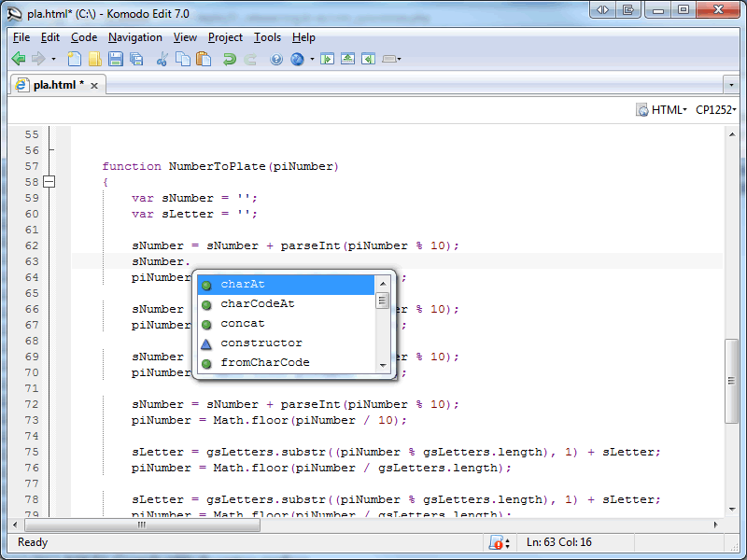Click the autocomplete list scrollbar thumb

pyautogui.click(x=382, y=301)
